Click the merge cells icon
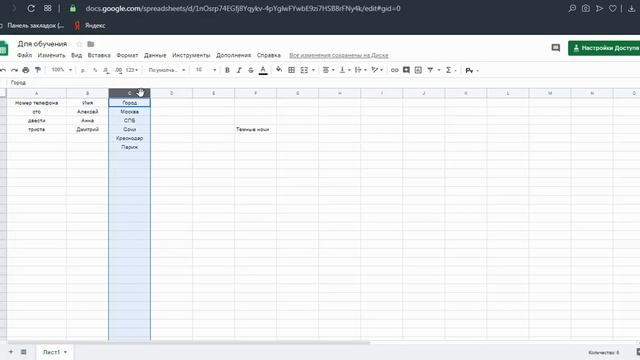 coord(304,70)
